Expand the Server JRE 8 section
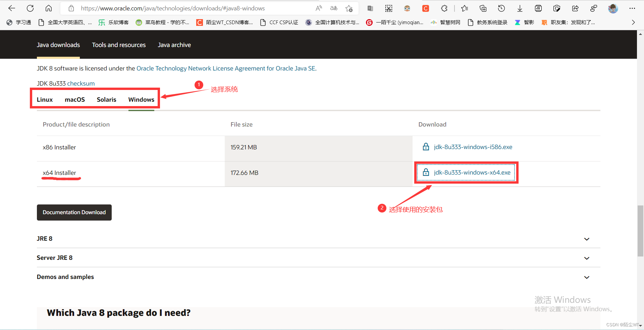644x330 pixels. tap(319, 258)
